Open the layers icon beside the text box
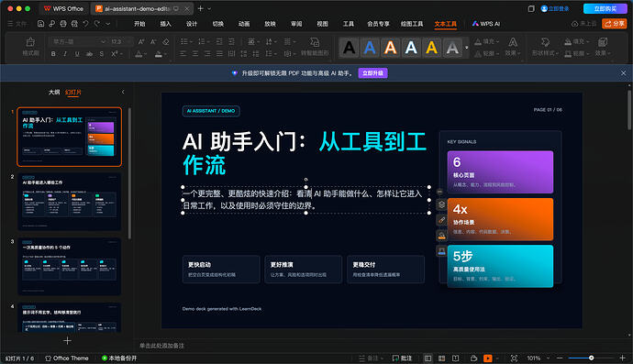The height and width of the screenshot is (364, 633). click(x=441, y=204)
